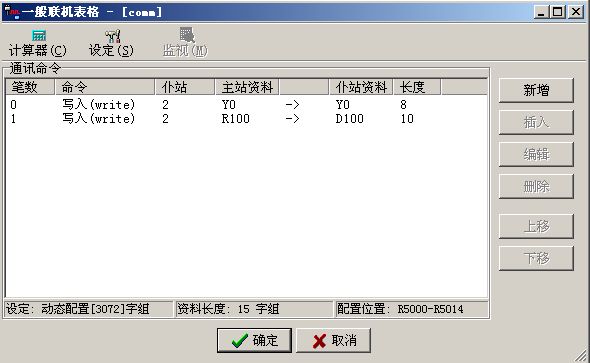590x363 pixels.
Task: Click master data R100 cell
Action: point(236,119)
